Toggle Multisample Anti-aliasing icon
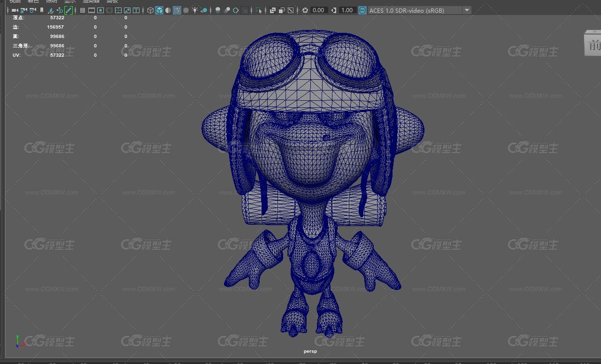This screenshot has width=601, height=364. (x=236, y=10)
